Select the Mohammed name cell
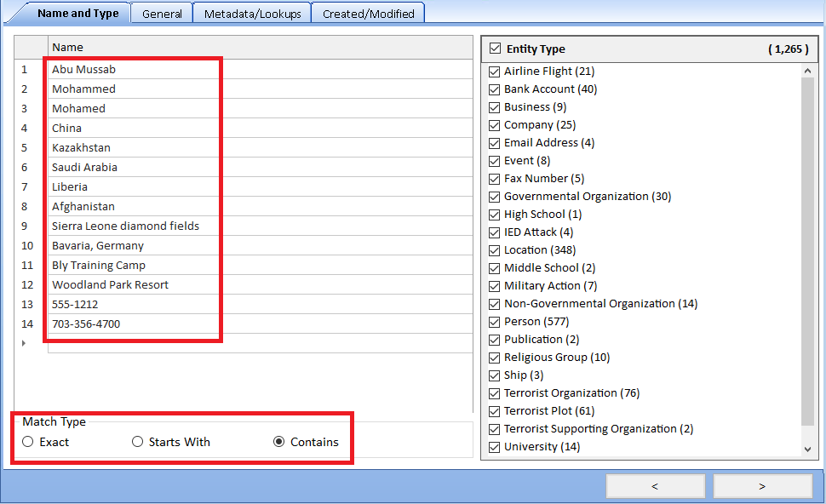826x504 pixels. 261,89
